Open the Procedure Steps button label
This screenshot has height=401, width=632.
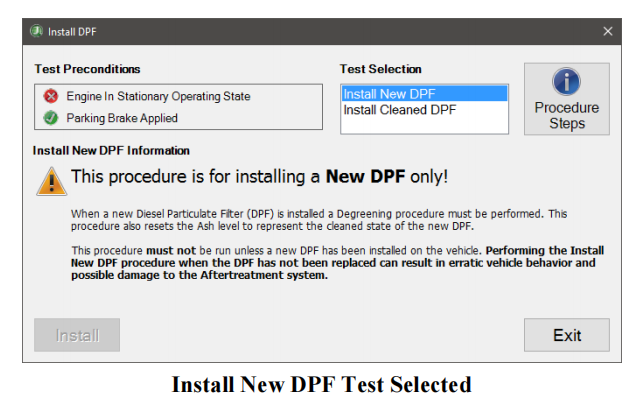click(x=567, y=115)
